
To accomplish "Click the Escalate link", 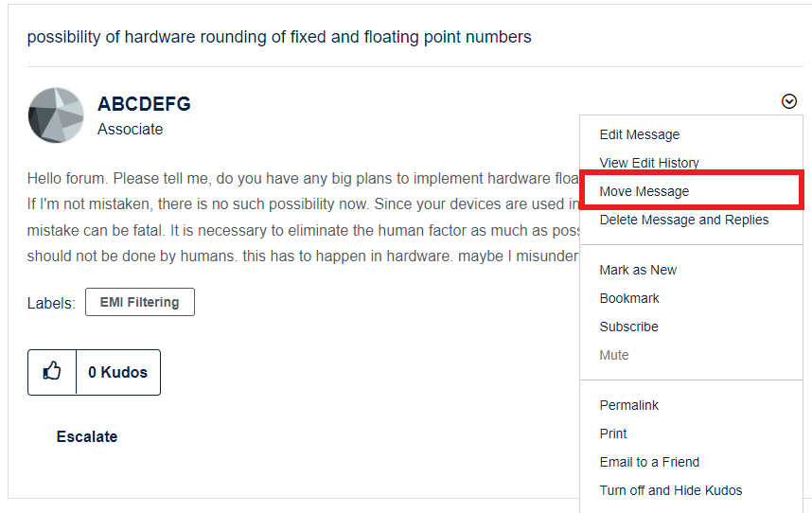I will [87, 436].
